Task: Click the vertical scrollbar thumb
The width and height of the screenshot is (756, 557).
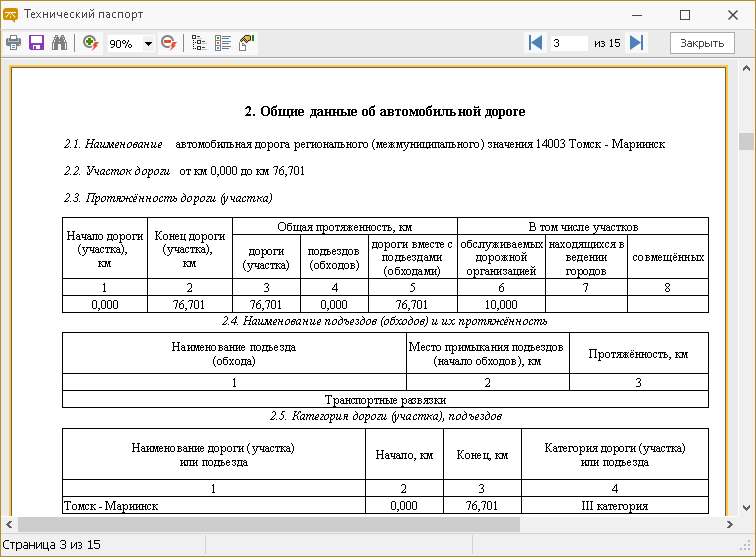Action: 746,141
